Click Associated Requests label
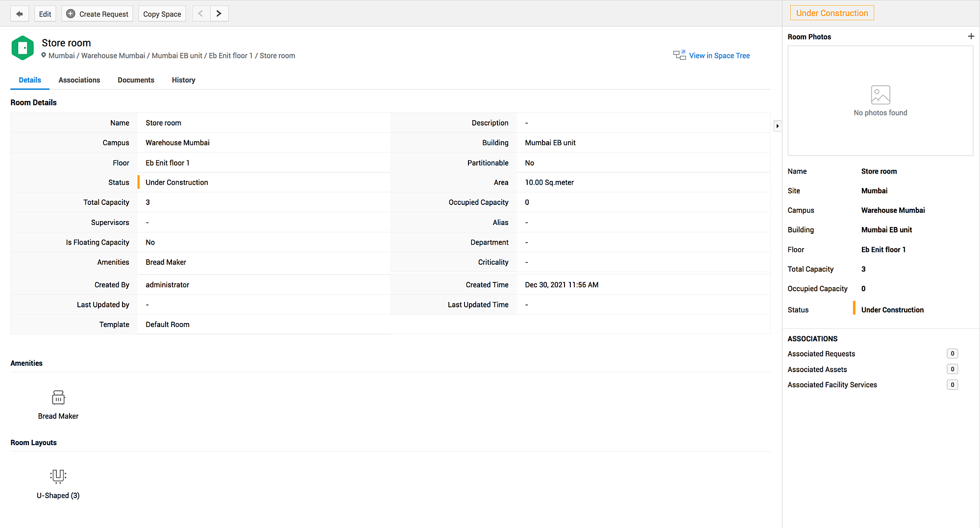The width and height of the screenshot is (980, 528). 821,353
